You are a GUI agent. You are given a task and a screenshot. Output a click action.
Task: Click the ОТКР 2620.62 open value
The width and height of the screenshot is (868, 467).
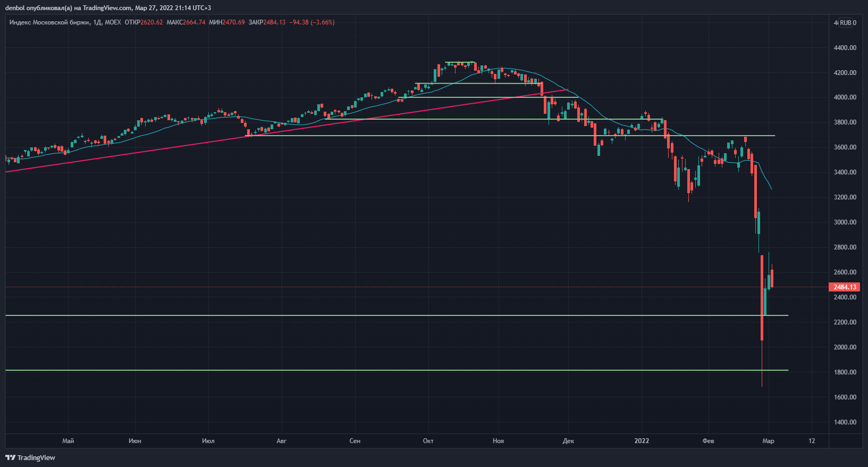coord(144,22)
